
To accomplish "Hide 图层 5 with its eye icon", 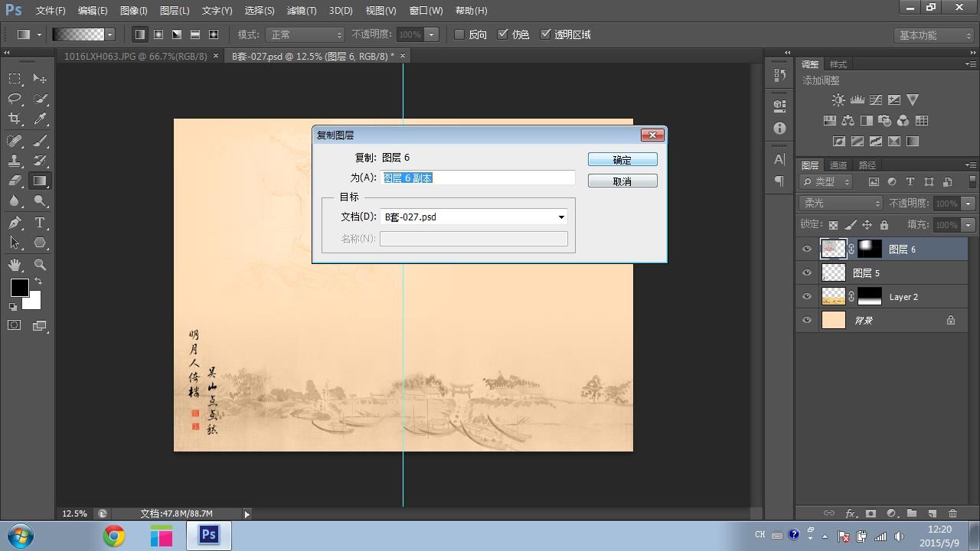I will (x=807, y=273).
